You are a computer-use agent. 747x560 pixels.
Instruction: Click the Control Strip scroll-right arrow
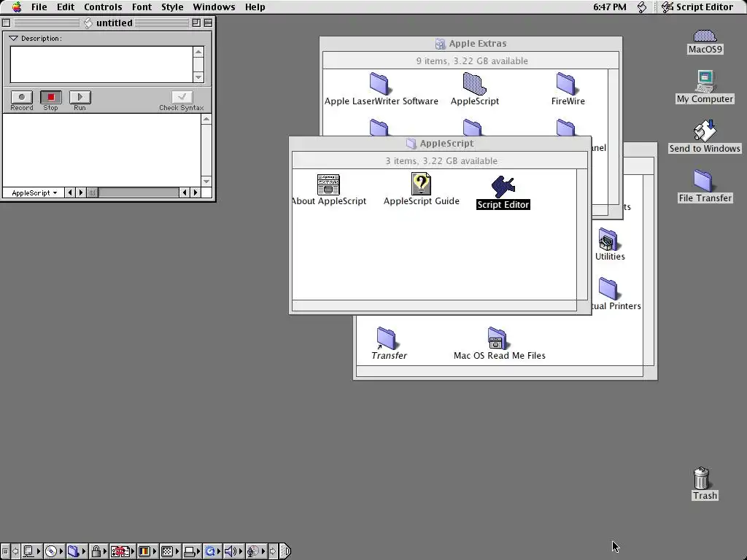click(273, 551)
